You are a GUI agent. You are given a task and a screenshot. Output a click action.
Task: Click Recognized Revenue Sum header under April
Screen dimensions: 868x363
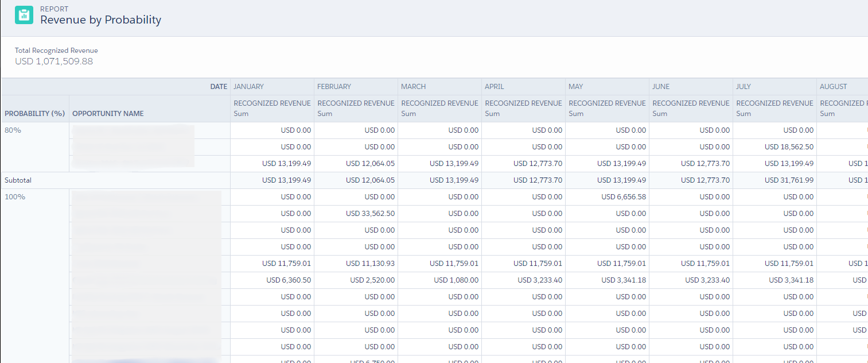523,108
